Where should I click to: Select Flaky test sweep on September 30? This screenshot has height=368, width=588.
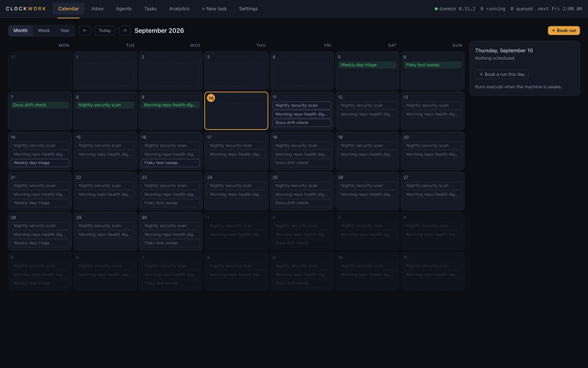pos(171,243)
